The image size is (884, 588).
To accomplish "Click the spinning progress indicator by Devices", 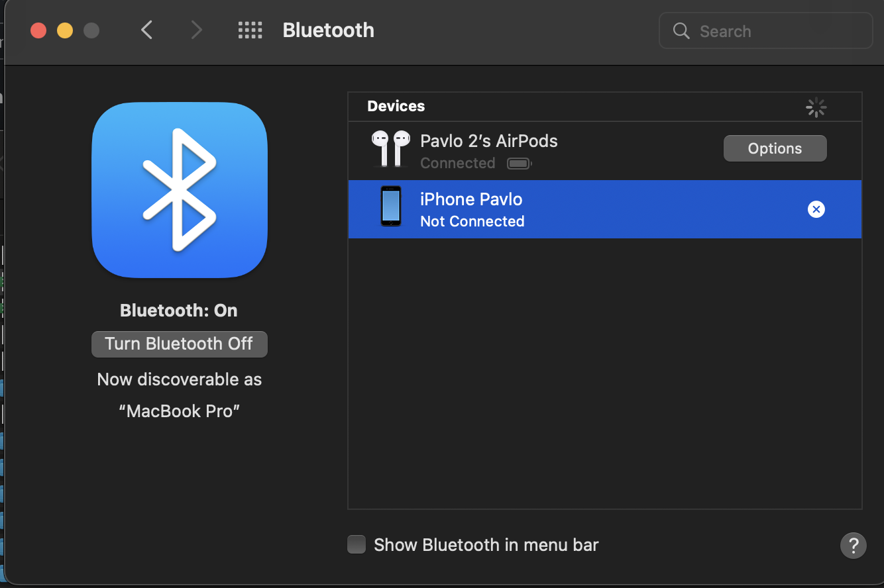I will click(816, 107).
